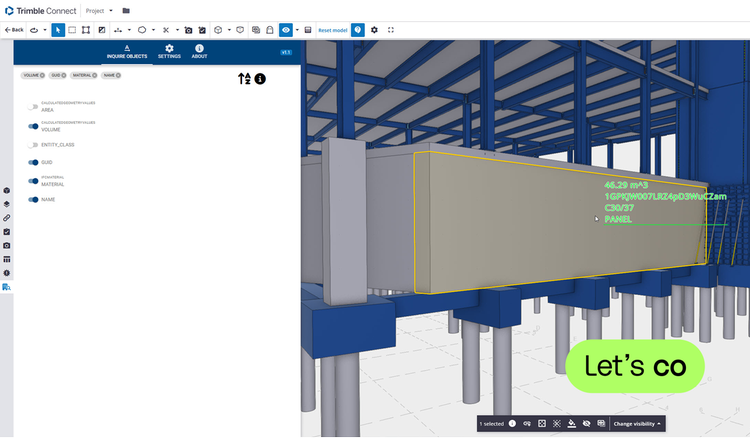750x438 pixels.
Task: Select the arrow pointer selection tool
Action: coord(58,30)
